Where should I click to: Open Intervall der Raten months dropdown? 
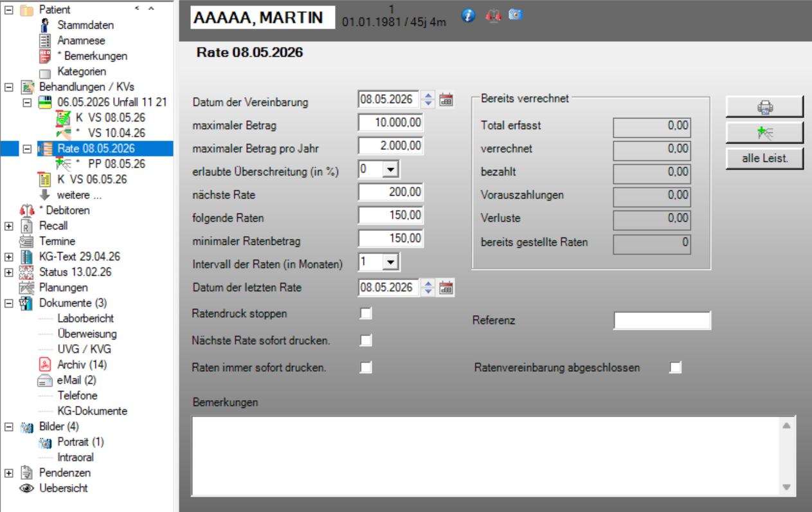click(x=391, y=262)
